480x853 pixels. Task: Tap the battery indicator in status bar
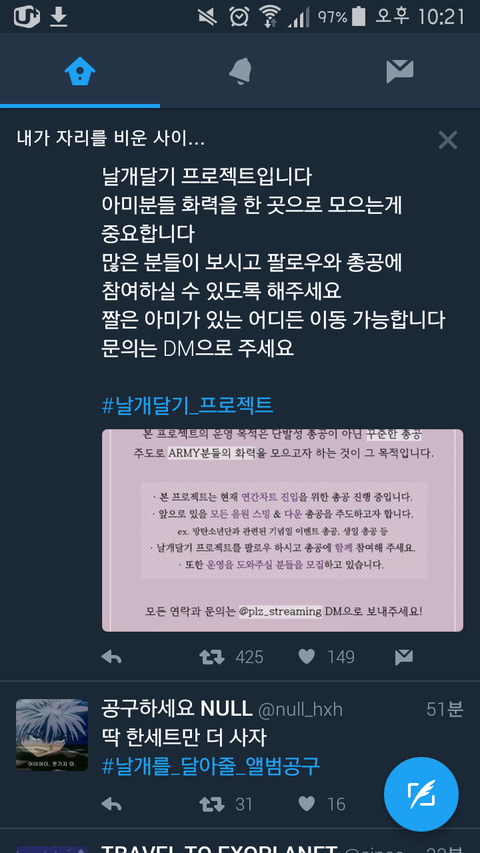coord(359,16)
